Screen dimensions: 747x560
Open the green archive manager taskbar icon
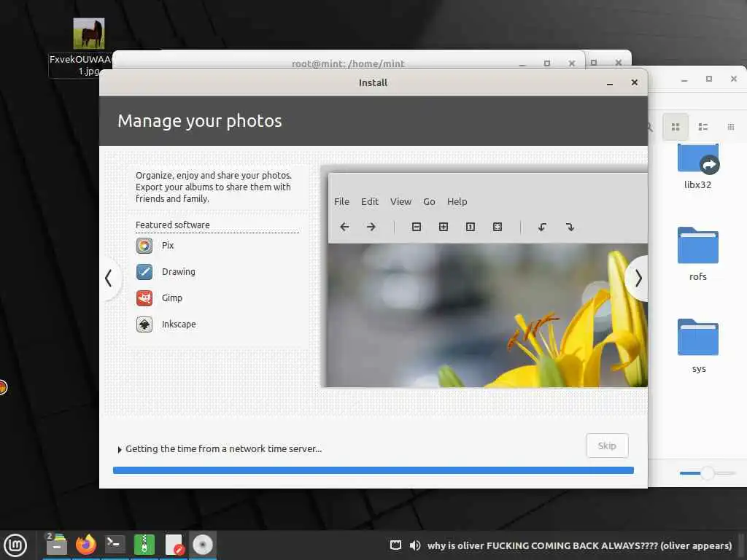coord(144,544)
